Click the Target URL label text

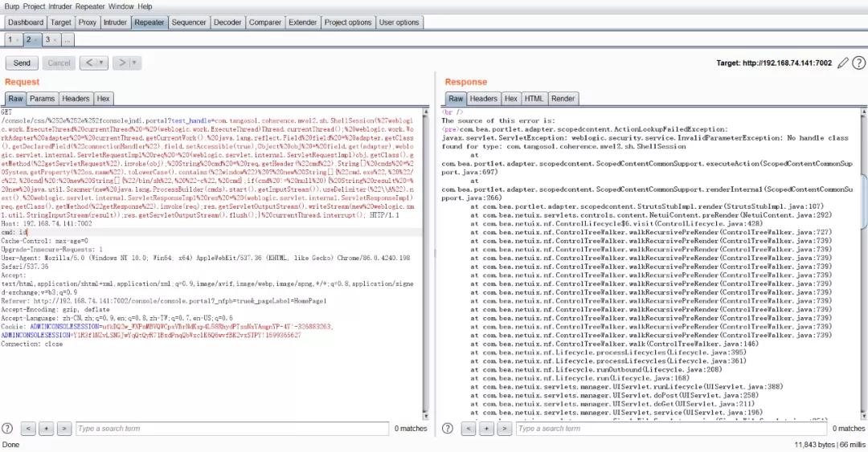[774, 63]
